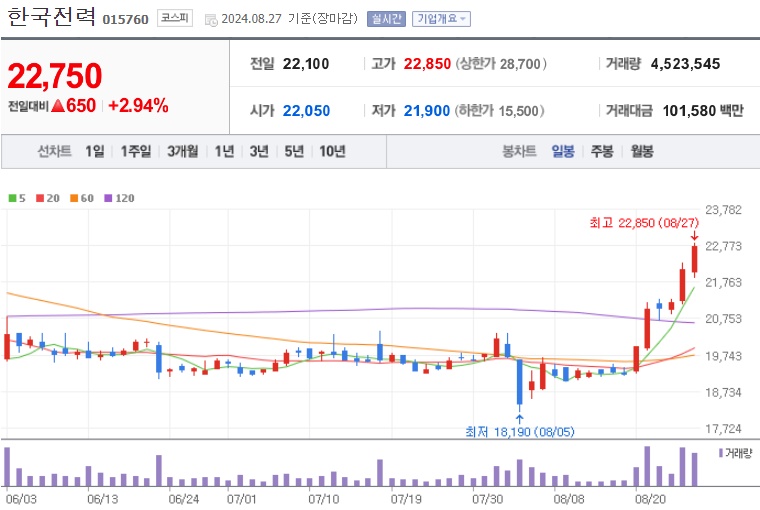Click the red 20-day moving average swatch

(x=40, y=198)
